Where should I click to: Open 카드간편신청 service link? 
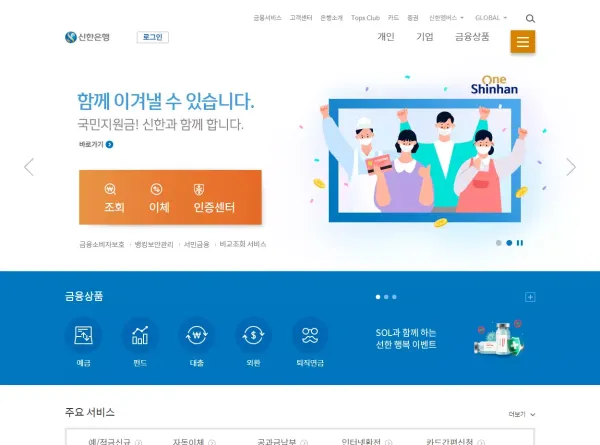point(455,442)
